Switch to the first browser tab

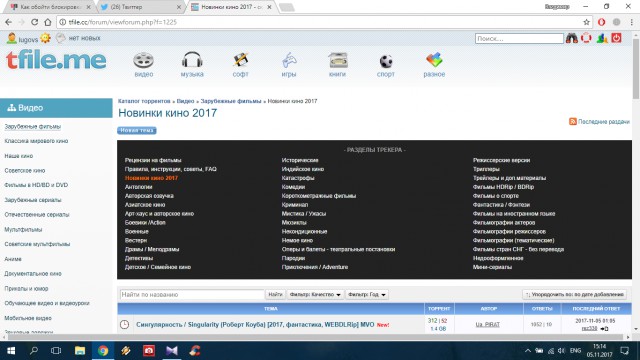click(50, 7)
